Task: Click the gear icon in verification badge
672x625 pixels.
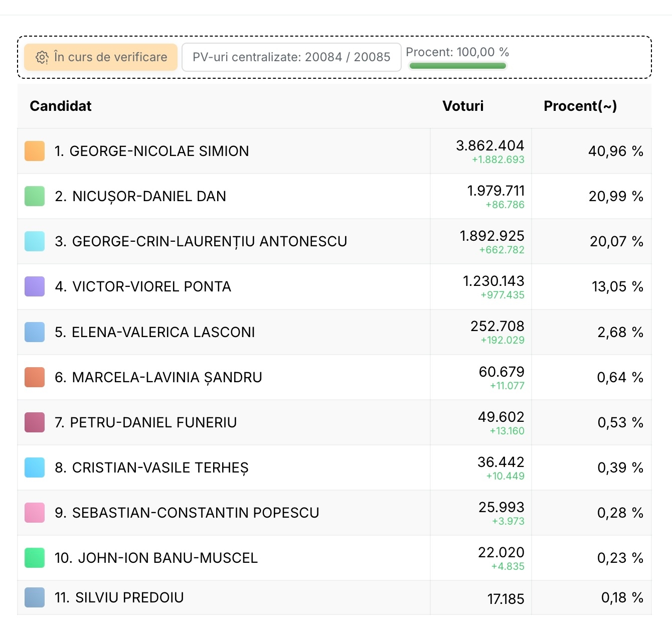Action: (42, 57)
